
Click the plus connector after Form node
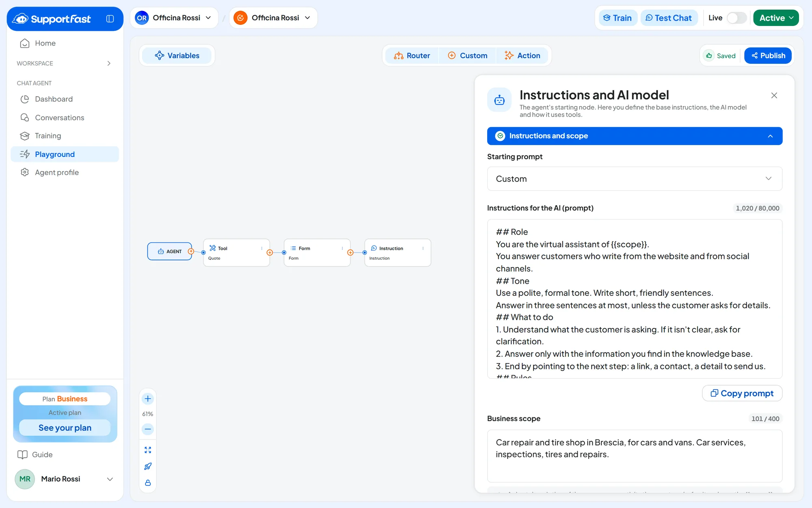[x=350, y=253]
